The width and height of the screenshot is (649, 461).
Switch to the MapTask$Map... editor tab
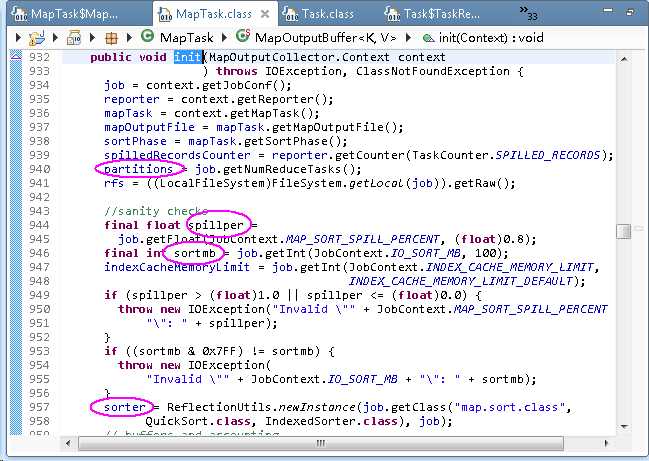[65, 14]
